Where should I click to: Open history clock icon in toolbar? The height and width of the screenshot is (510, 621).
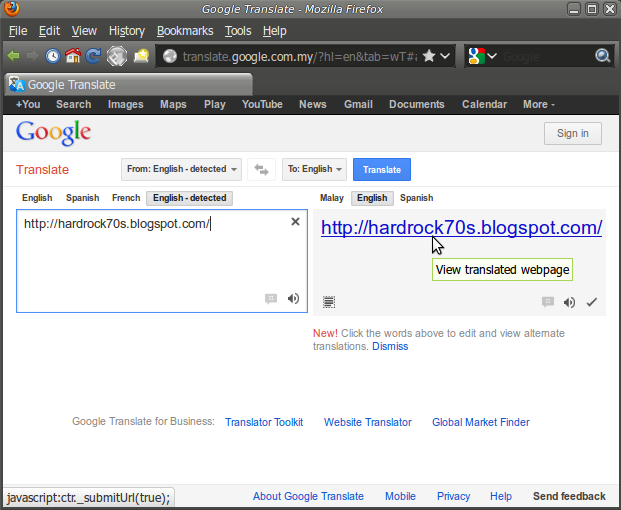pyautogui.click(x=53, y=56)
